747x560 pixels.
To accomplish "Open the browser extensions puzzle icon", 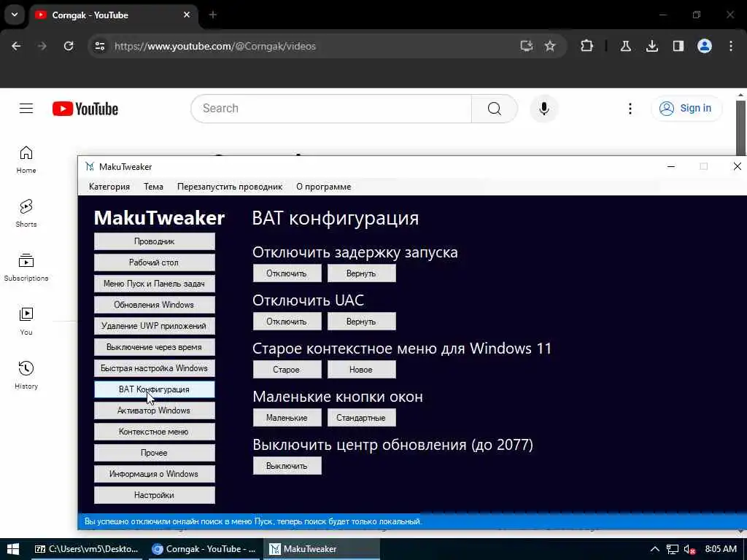I will coord(587,46).
